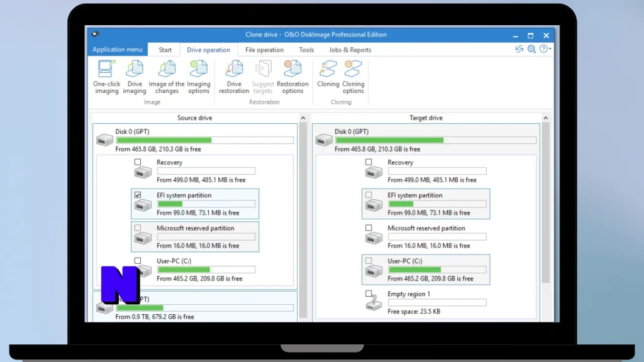644x362 pixels.
Task: Collapse Target drive panel with up arrow
Action: point(545,118)
